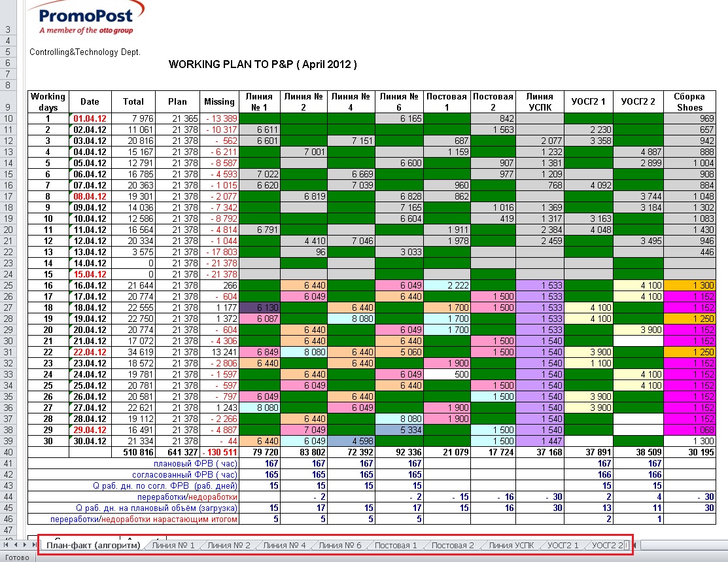
Task: Click the next sheet navigation arrow
Action: click(25, 545)
